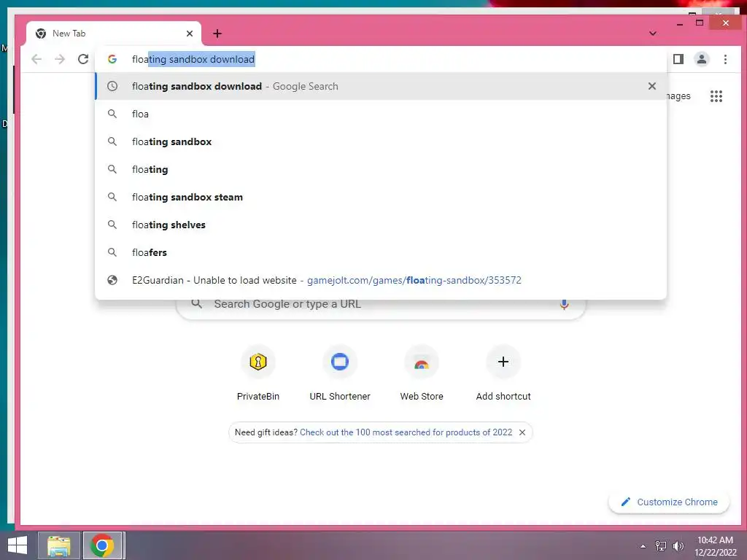Close the New Tab tab

190,34
